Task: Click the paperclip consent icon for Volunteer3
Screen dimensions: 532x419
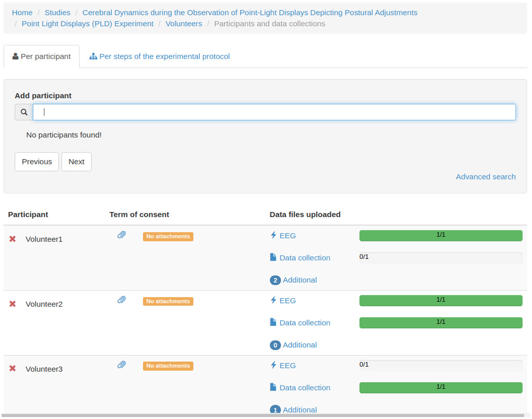Action: [121, 365]
